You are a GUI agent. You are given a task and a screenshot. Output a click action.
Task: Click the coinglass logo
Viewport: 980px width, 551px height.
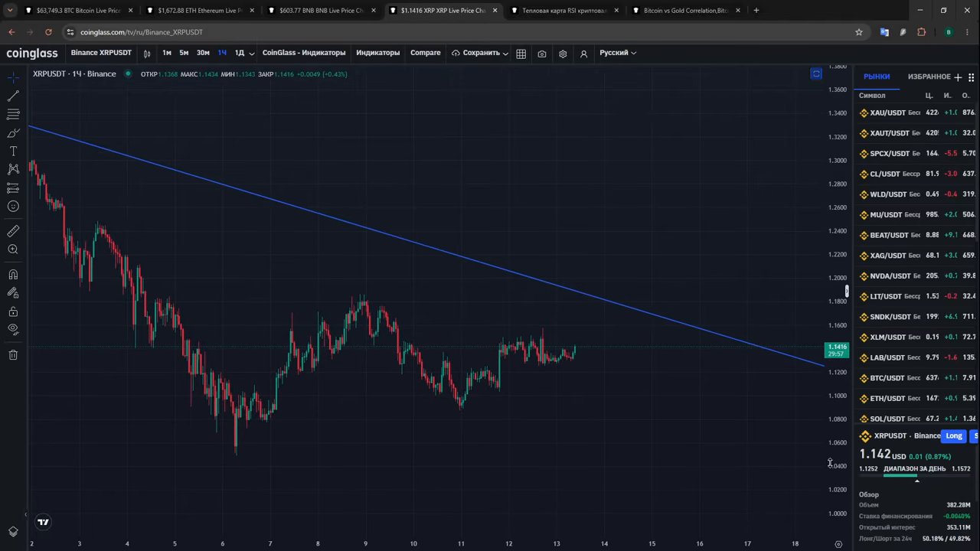(x=32, y=53)
